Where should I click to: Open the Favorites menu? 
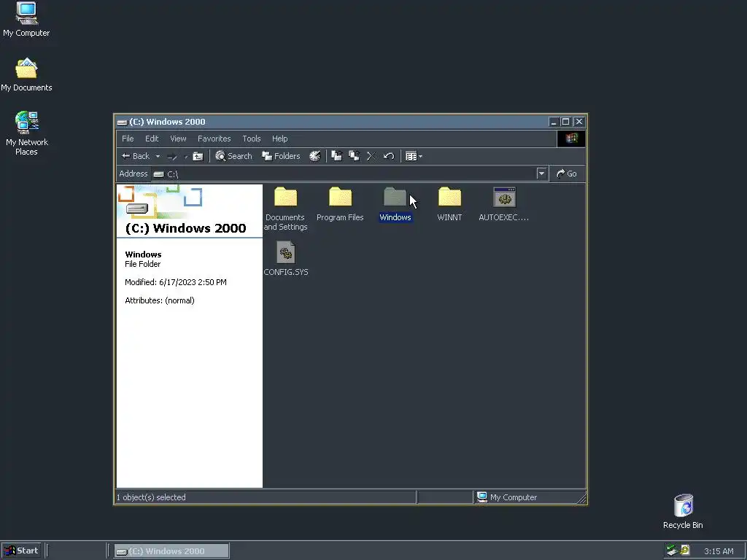[214, 139]
